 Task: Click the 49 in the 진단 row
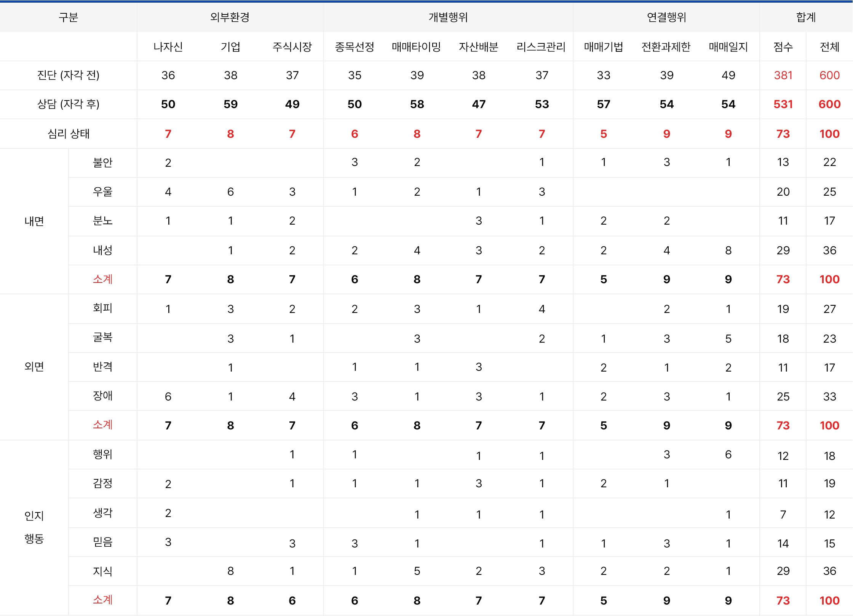click(728, 75)
